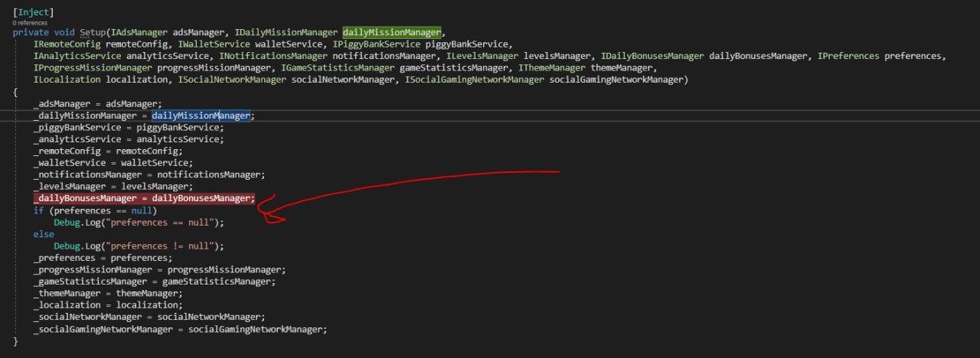Click the IRemoteConfig parameter type

[67, 44]
